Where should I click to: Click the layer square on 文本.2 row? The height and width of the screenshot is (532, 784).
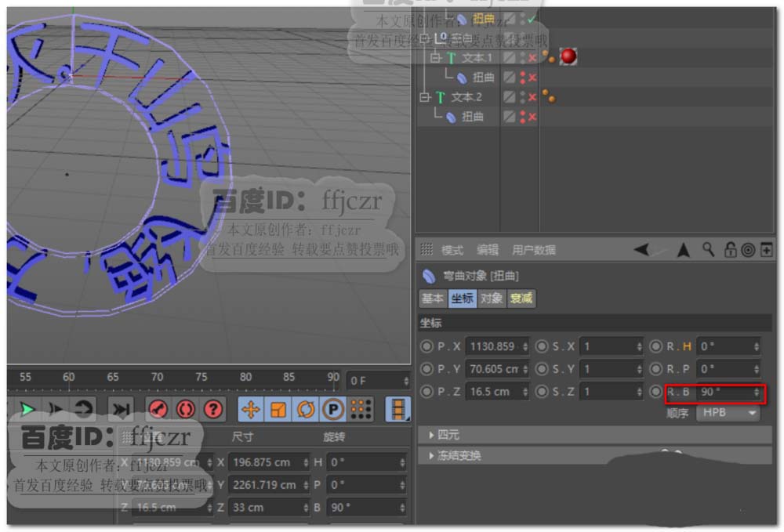click(509, 97)
